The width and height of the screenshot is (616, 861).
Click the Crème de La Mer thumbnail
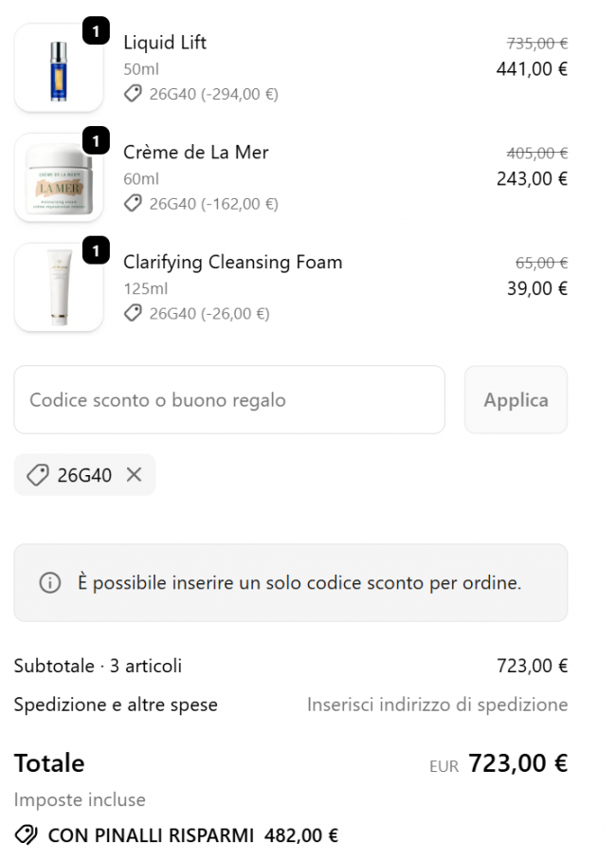click(59, 178)
